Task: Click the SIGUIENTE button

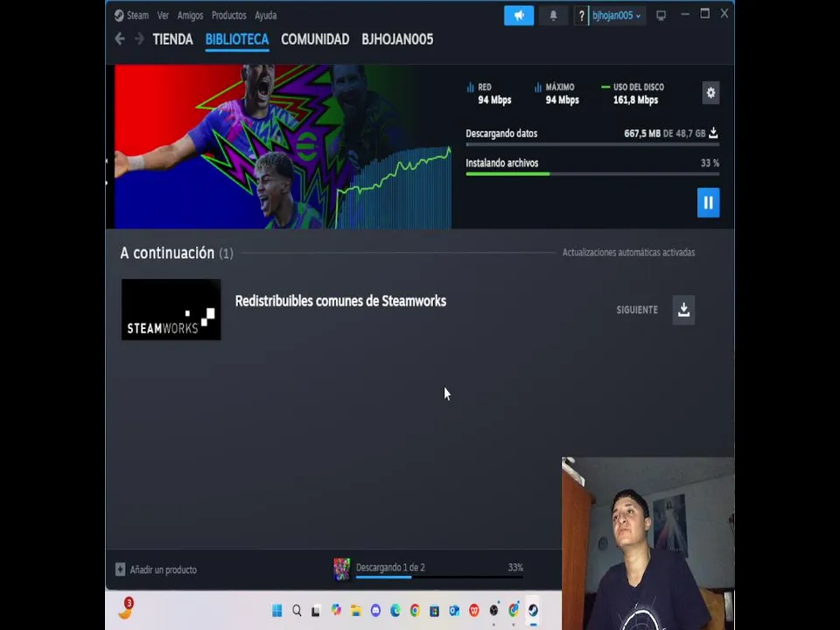Action: coord(637,310)
